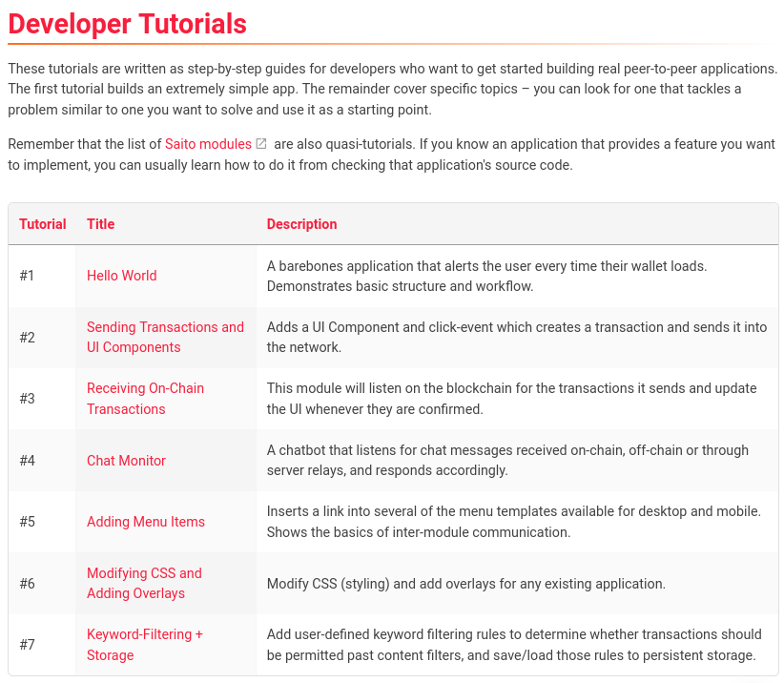Click the Description column header
784x683 pixels.
point(301,224)
